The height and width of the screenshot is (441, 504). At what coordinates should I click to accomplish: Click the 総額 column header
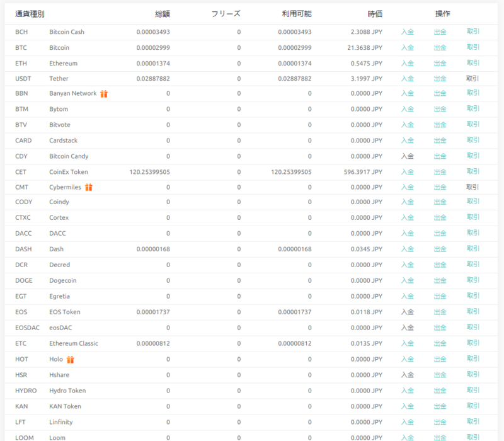pos(163,14)
